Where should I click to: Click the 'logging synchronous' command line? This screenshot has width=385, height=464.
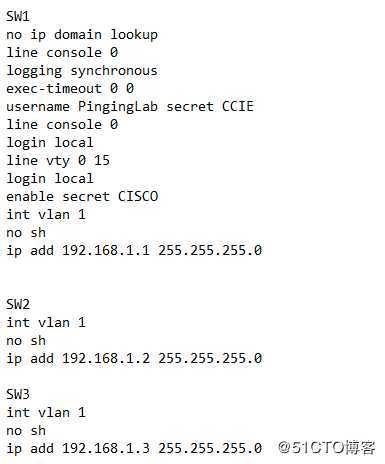point(82,71)
